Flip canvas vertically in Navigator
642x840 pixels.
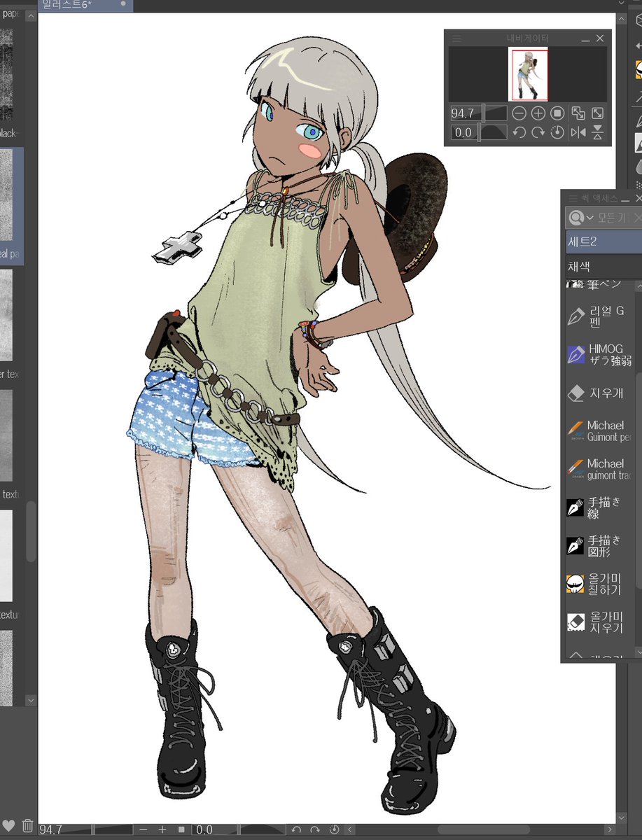pyautogui.click(x=598, y=132)
